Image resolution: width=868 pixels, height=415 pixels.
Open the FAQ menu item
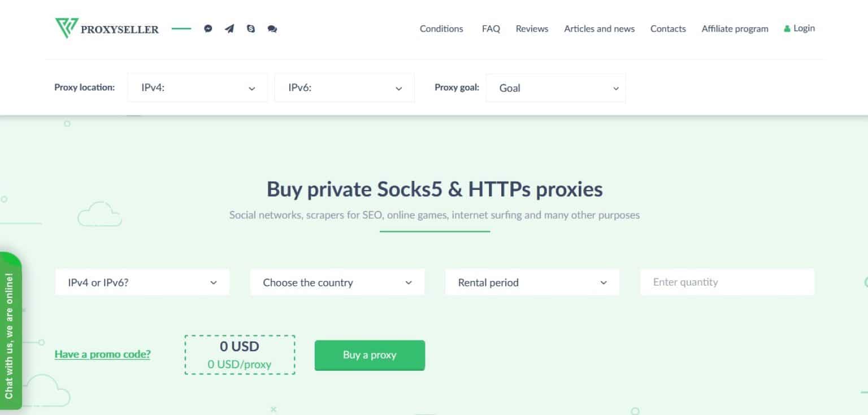(x=491, y=29)
